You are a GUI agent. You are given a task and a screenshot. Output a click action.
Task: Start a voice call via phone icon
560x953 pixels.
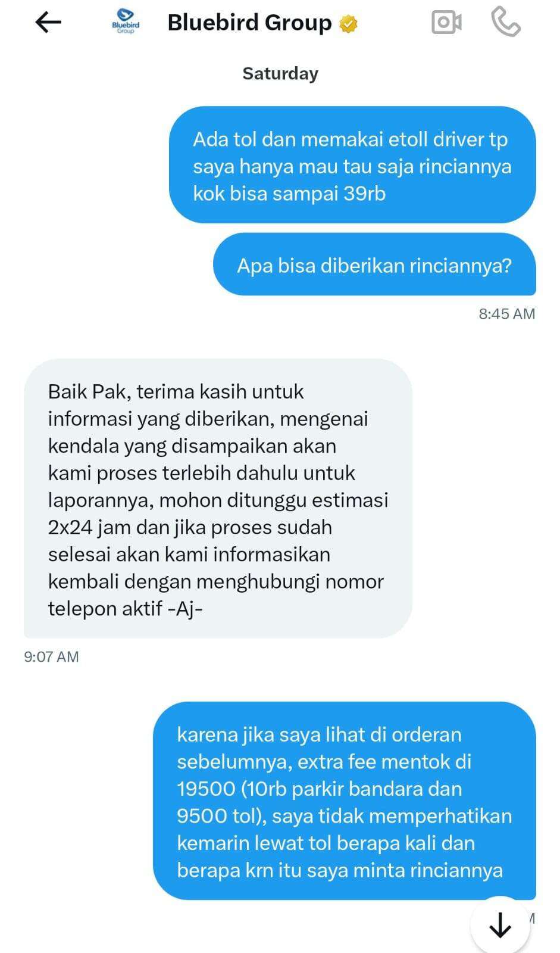pyautogui.click(x=506, y=23)
